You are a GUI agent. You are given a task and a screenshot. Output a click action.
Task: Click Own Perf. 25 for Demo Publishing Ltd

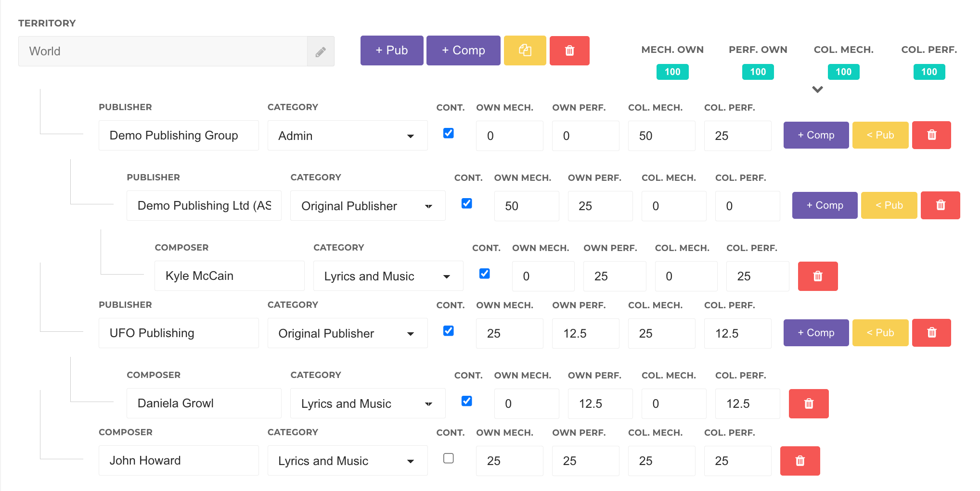600,206
